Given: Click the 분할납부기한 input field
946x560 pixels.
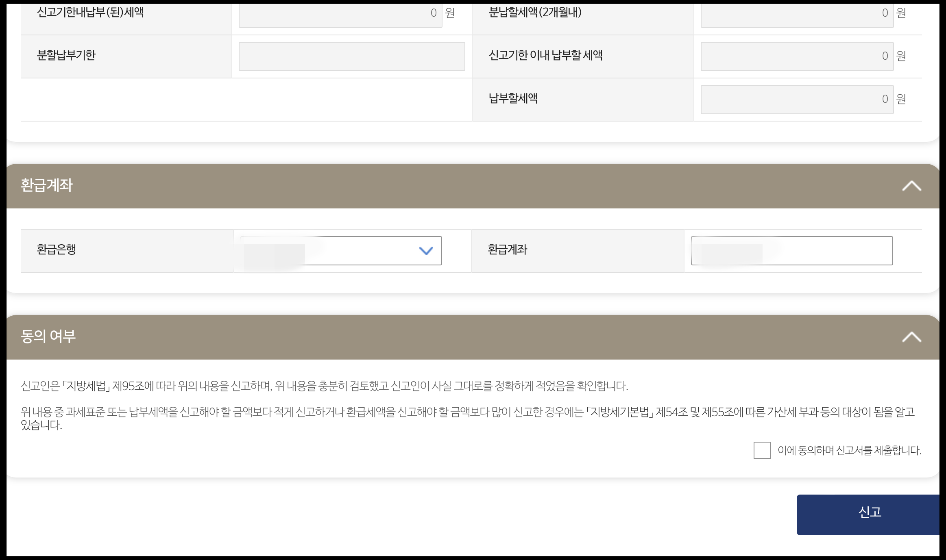Looking at the screenshot, I should tap(351, 56).
